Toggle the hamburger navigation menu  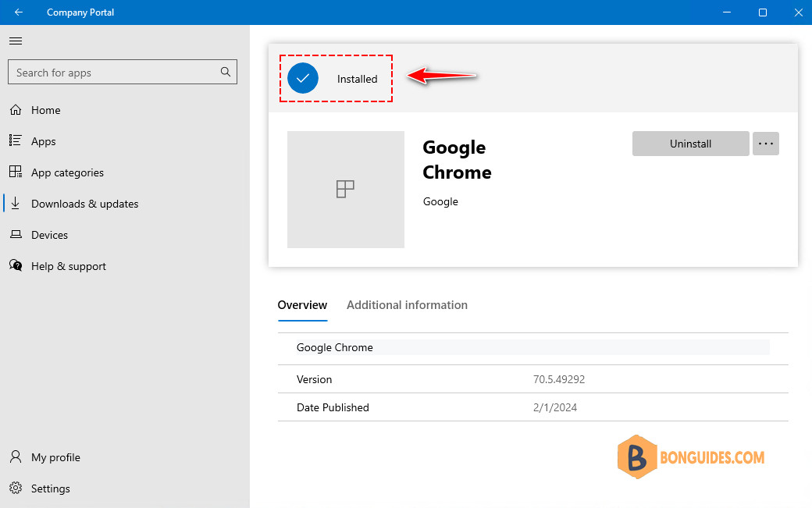[16, 41]
